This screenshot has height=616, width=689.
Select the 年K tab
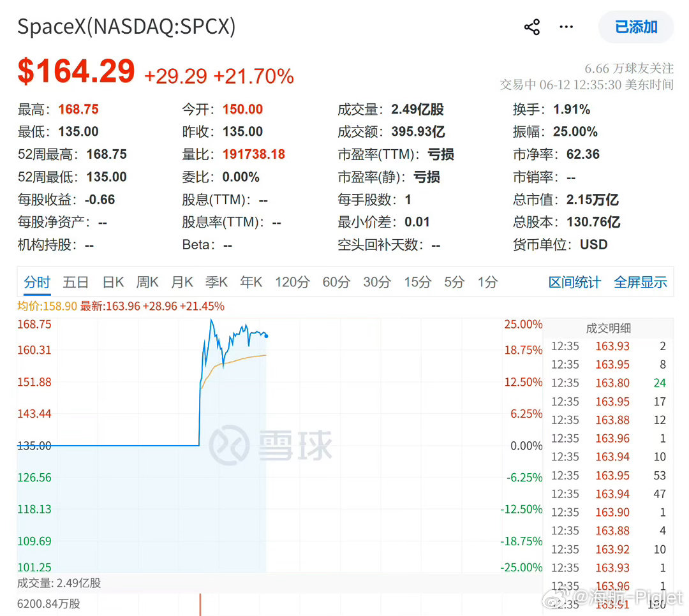pos(251,282)
